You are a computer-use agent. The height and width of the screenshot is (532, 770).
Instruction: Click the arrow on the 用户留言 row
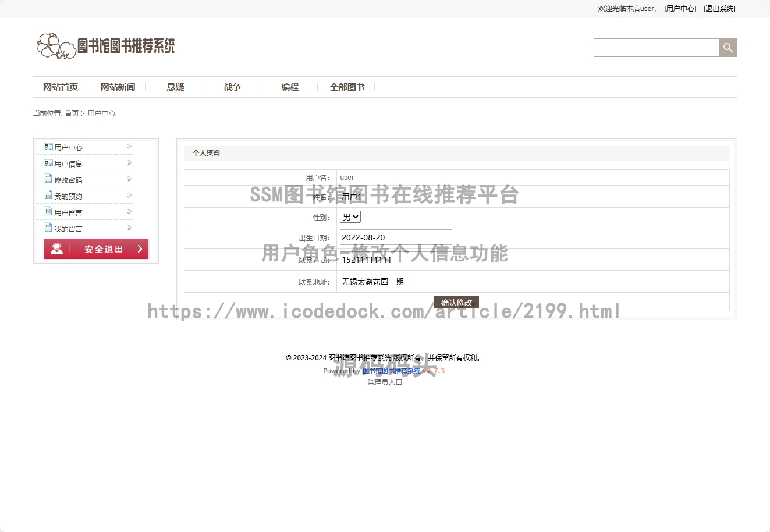pos(129,212)
